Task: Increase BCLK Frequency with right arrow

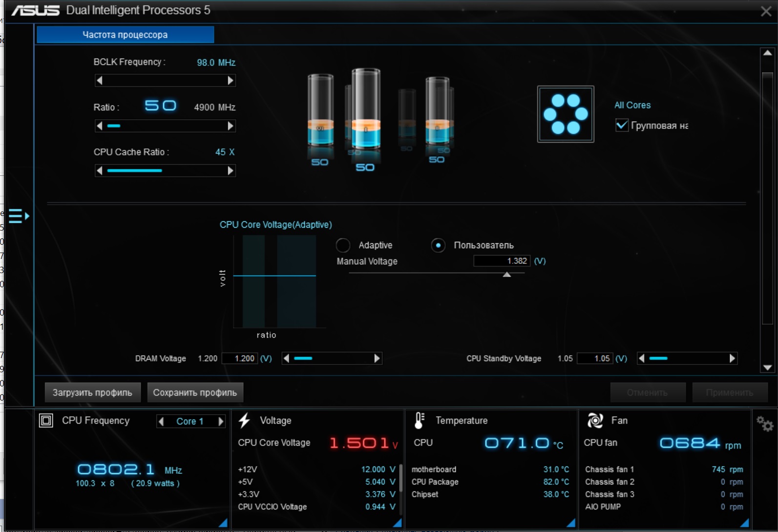Action: tap(231, 81)
